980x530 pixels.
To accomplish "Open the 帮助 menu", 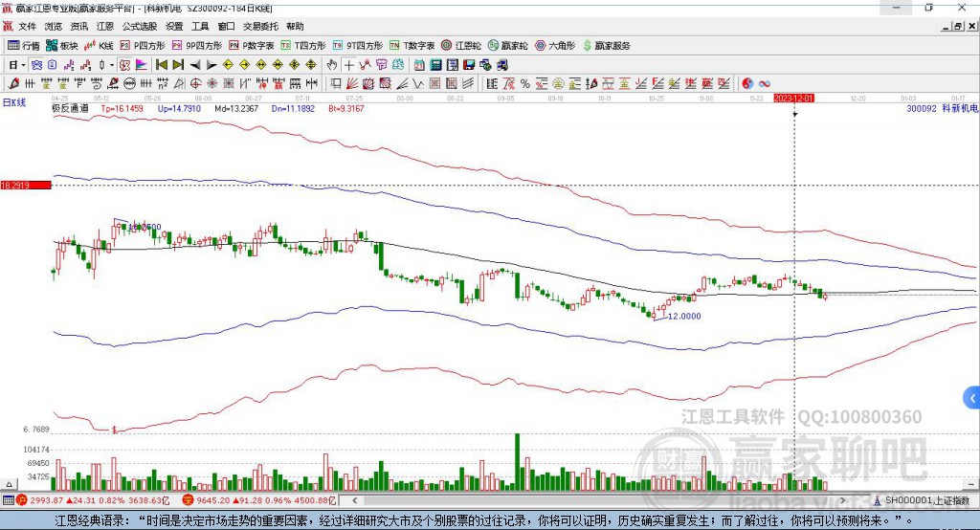I will [x=295, y=26].
